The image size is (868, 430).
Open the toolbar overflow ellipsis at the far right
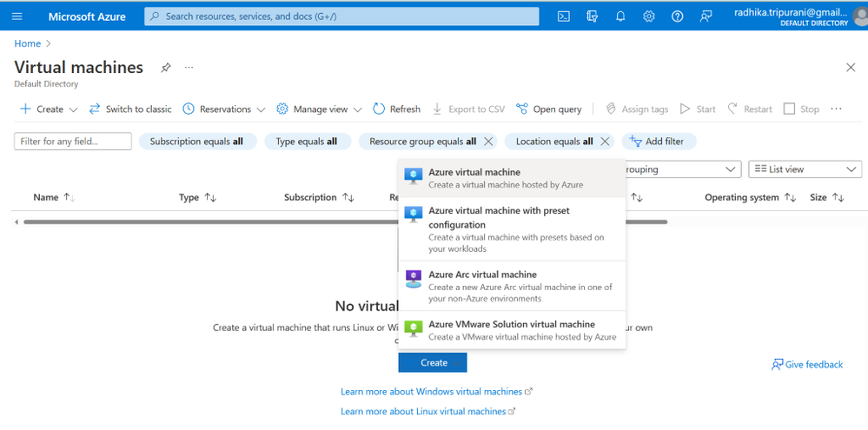click(x=837, y=109)
